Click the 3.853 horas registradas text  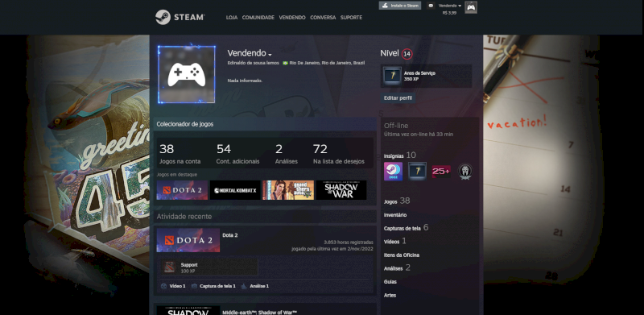pos(349,242)
